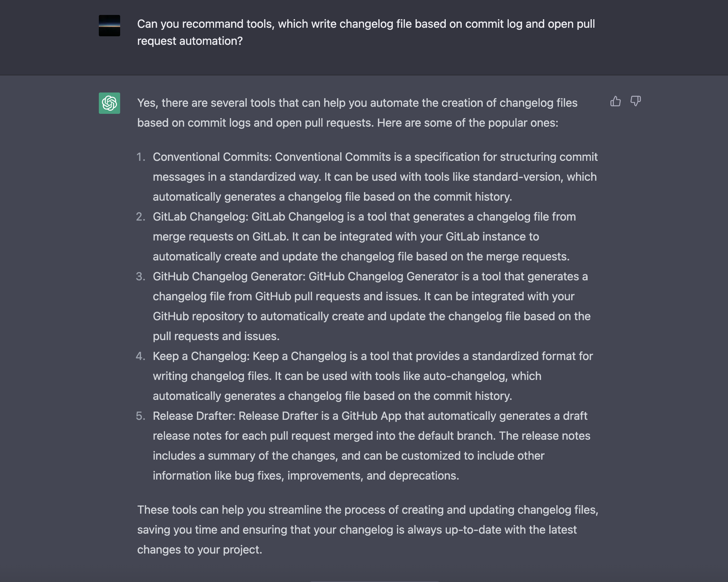Click the intro line 'Yes, there are several tools'
The height and width of the screenshot is (582, 728).
(x=357, y=113)
